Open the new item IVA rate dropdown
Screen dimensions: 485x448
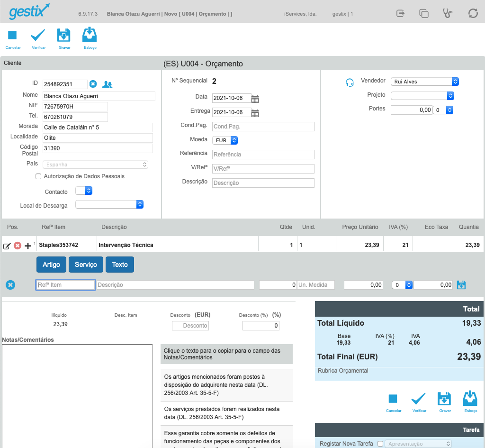tap(402, 285)
